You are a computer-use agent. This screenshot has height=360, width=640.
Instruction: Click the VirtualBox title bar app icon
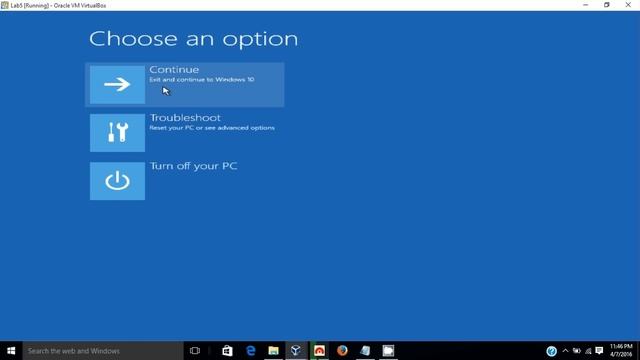pyautogui.click(x=4, y=5)
